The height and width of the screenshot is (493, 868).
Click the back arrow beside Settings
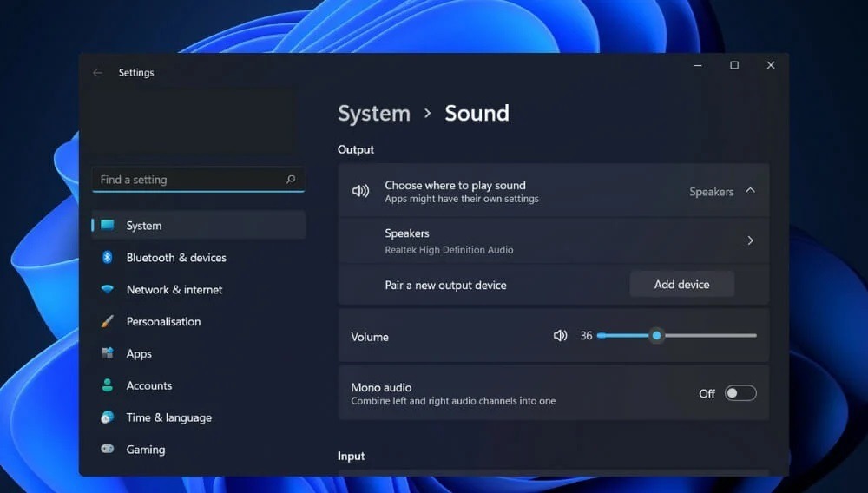point(97,73)
